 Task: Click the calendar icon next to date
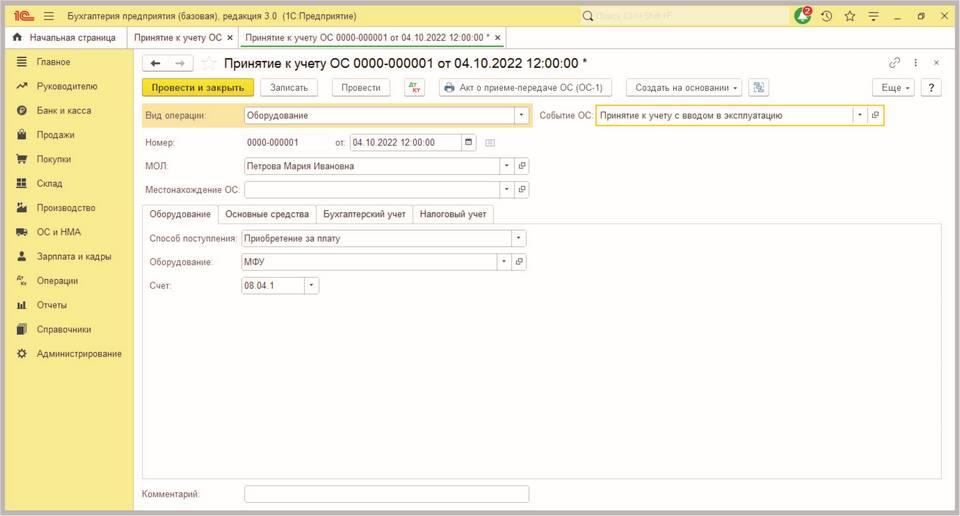[468, 143]
